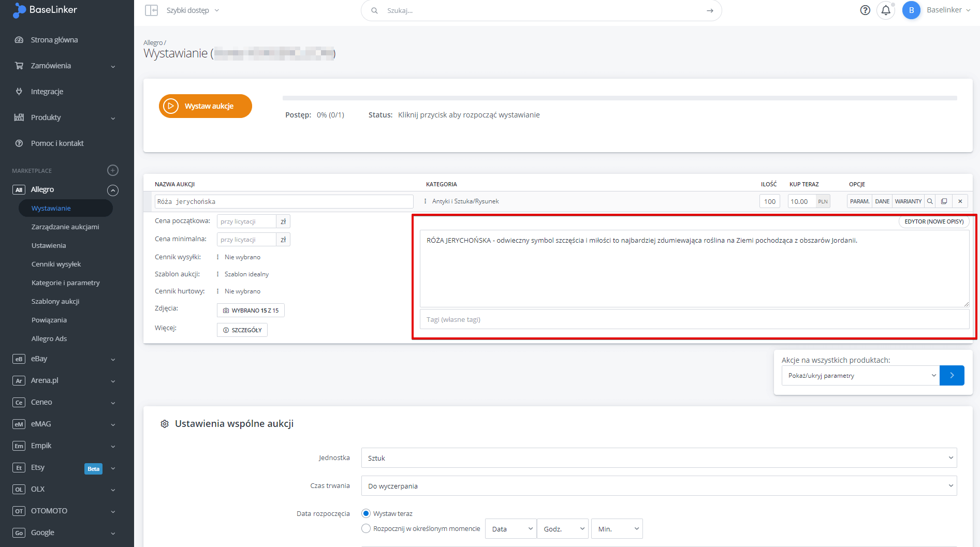980x547 pixels.
Task: Click the Ceneo marketplace icon
Action: pos(19,403)
